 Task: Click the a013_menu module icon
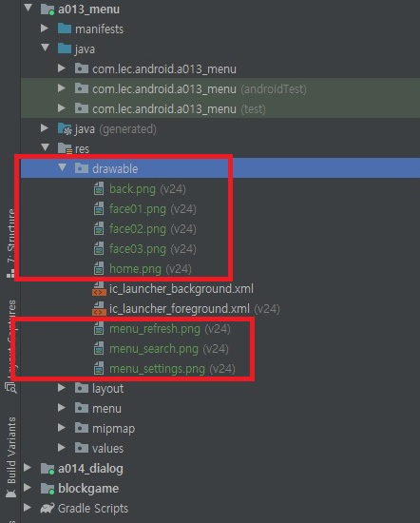coord(48,10)
